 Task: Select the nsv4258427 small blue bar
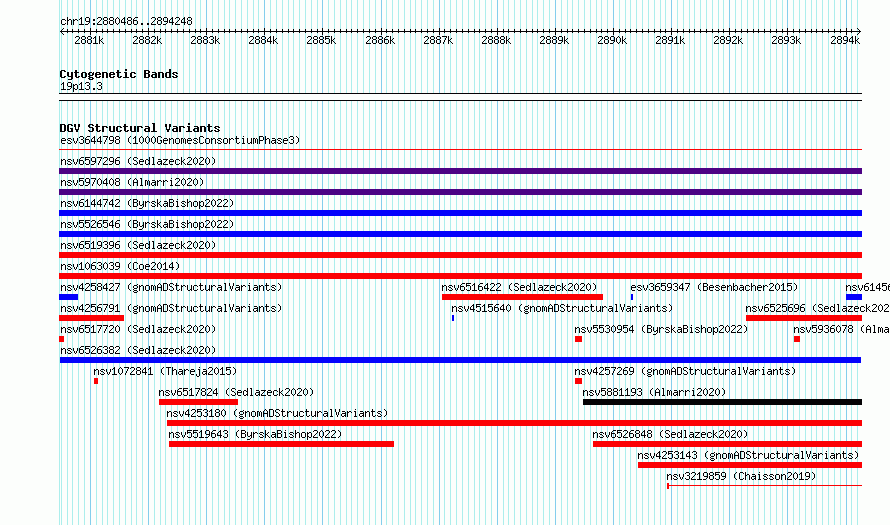68,297
